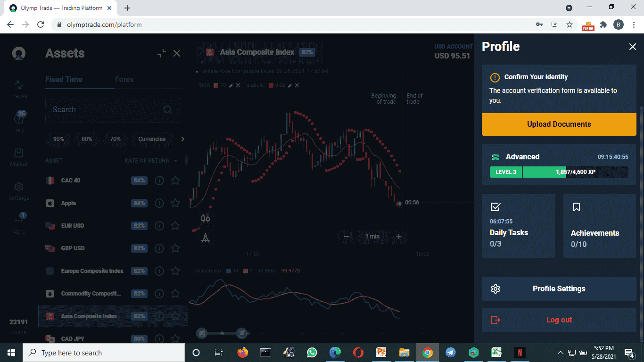644x362 pixels.
Task: Select the 90% filter chip
Action: coord(58,139)
